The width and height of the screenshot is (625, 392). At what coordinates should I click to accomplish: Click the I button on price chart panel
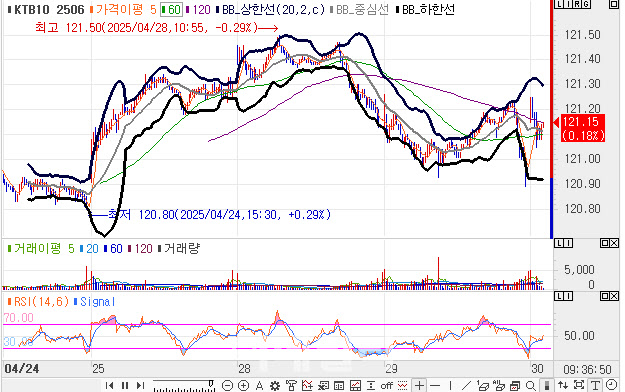pos(568,4)
